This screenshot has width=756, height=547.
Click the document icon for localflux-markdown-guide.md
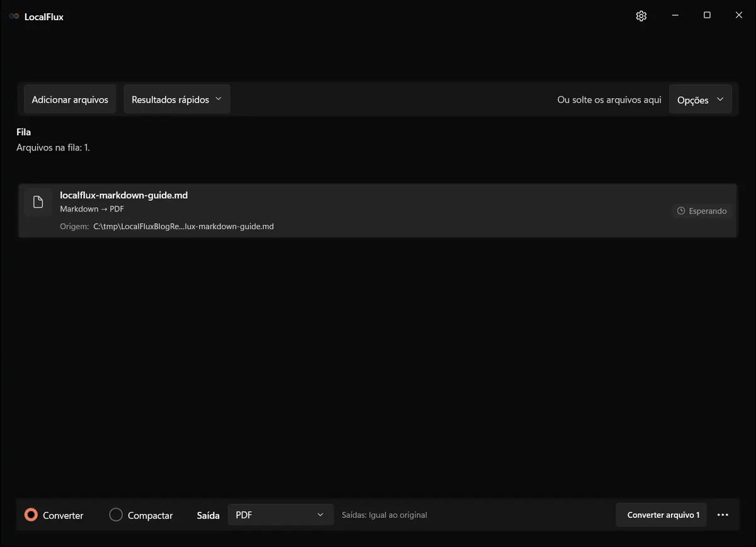(x=38, y=202)
